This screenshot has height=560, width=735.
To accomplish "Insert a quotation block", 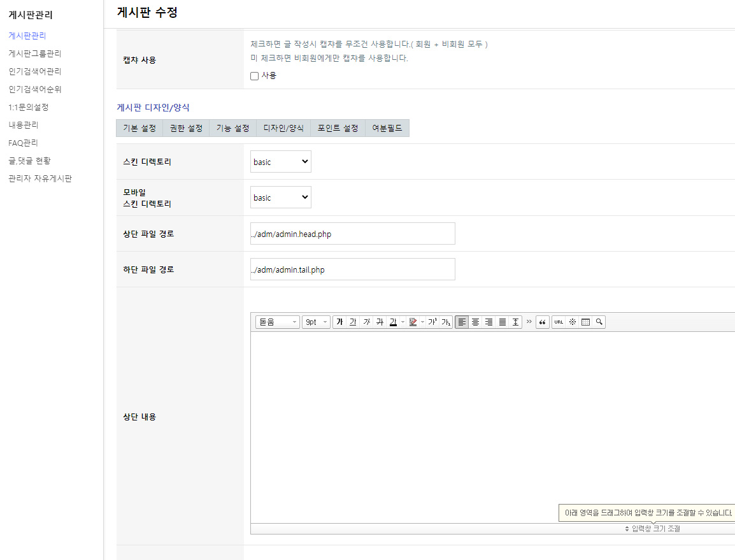I will [x=543, y=322].
